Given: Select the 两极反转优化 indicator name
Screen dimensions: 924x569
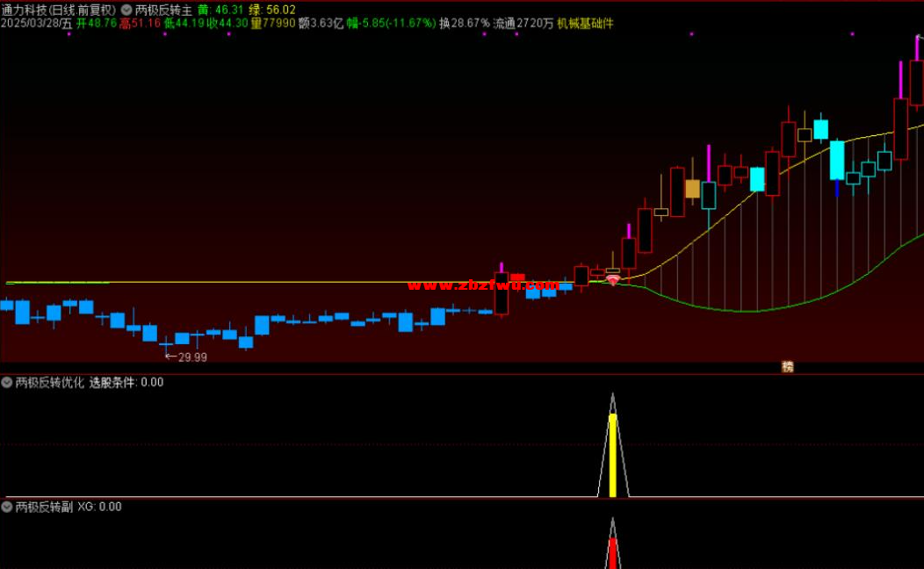Looking at the screenshot, I should 49,382.
